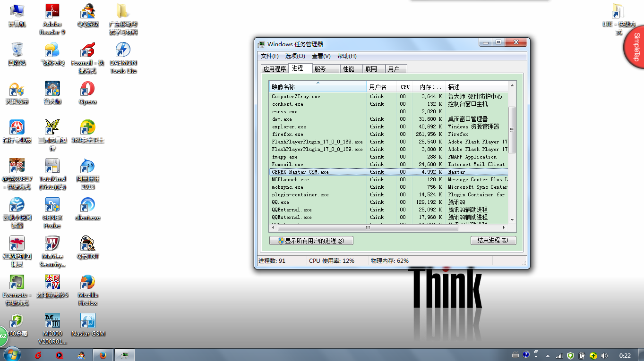This screenshot has width=644, height=361.
Task: Sort by the 内存 column header
Action: tap(429, 87)
